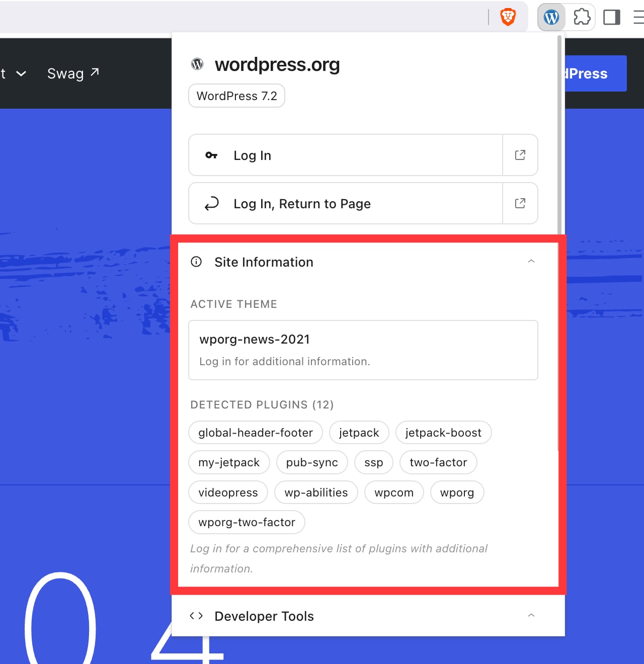The height and width of the screenshot is (664, 644).
Task: Open the Swag external link
Action: [73, 73]
